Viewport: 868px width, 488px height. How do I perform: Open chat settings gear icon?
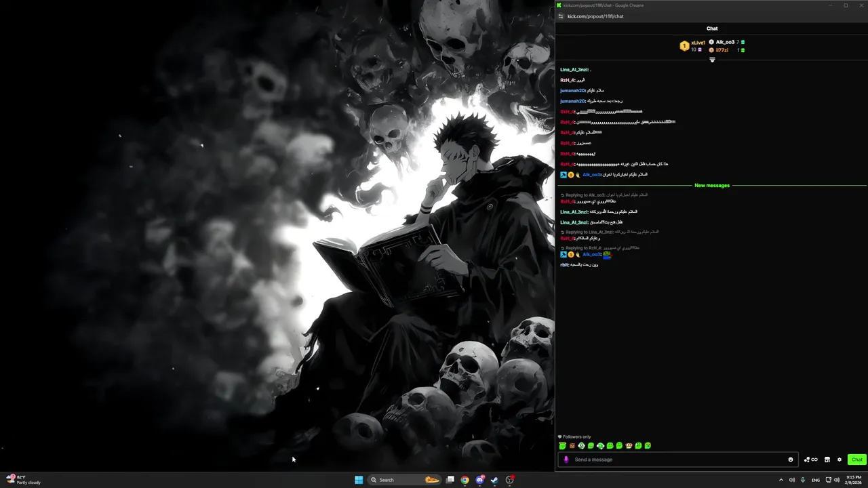pos(840,460)
